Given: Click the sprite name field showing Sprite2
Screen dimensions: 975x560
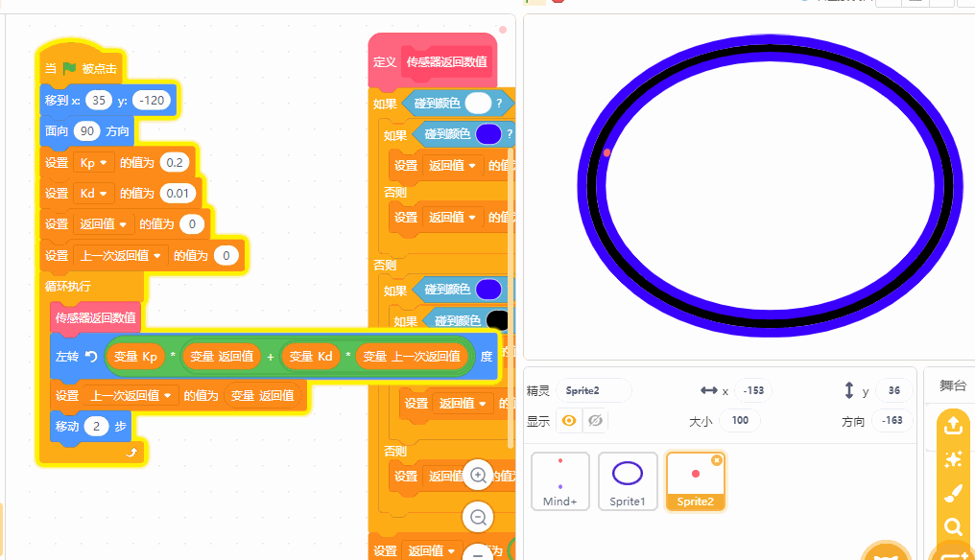Looking at the screenshot, I should point(593,390).
